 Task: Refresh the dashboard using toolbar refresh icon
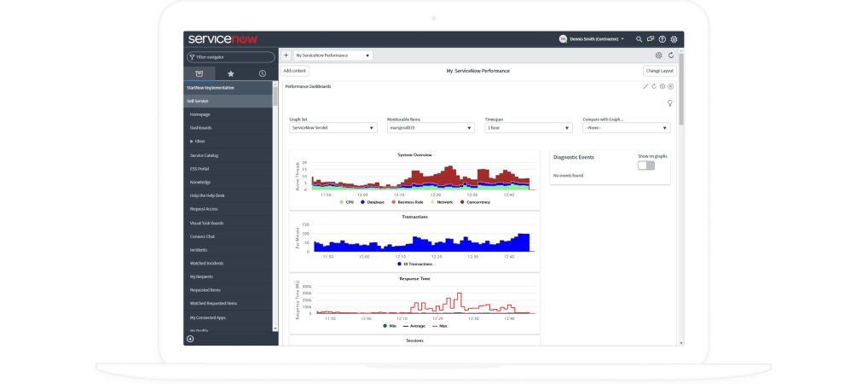coord(671,55)
